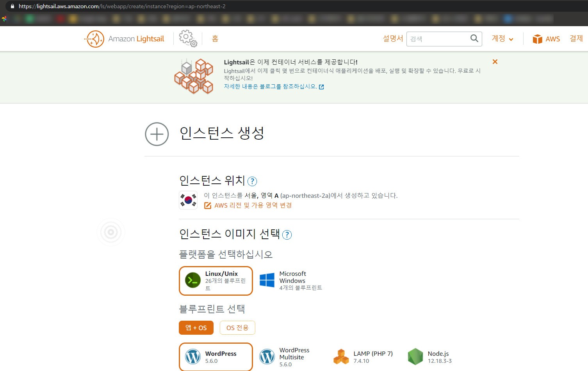Select the Node.js 12.18.3-3 blueprint

[430, 357]
